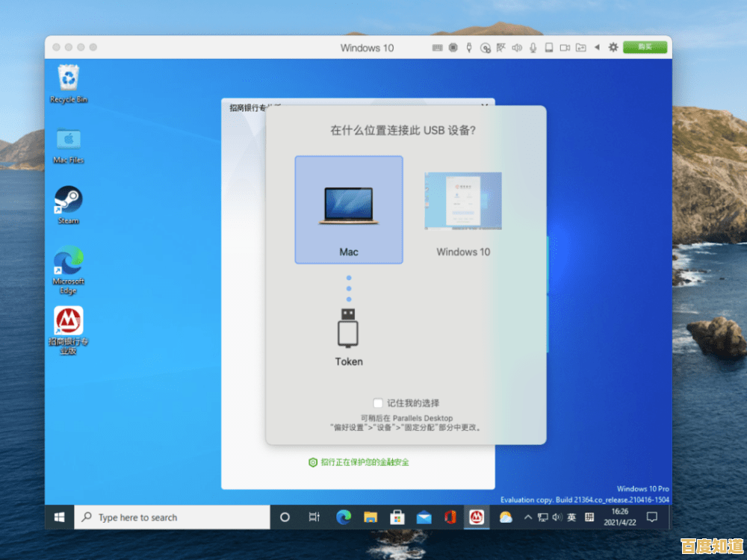Open the USB device icon in Parallels toolbar

468,47
